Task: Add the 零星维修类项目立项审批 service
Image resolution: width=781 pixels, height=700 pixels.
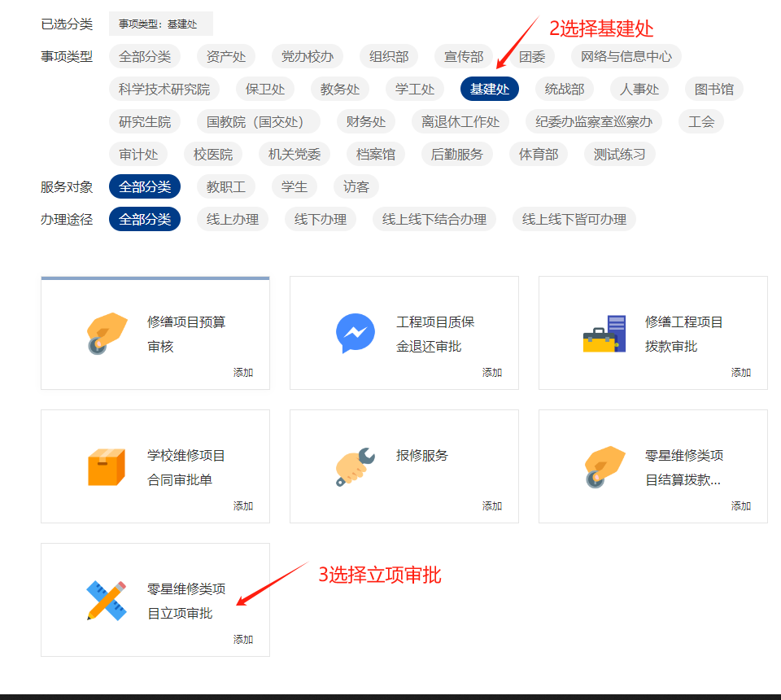Action: pyautogui.click(x=243, y=639)
